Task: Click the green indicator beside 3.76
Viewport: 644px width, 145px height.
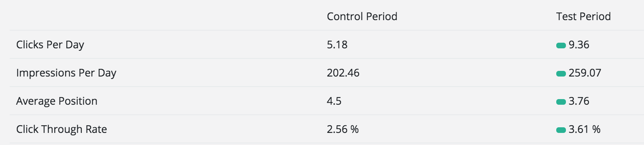Action: click(x=561, y=102)
